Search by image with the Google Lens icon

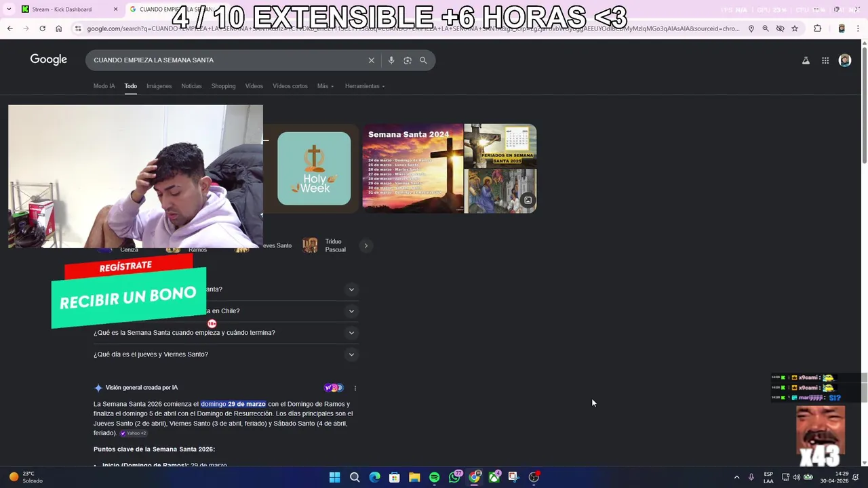point(408,60)
